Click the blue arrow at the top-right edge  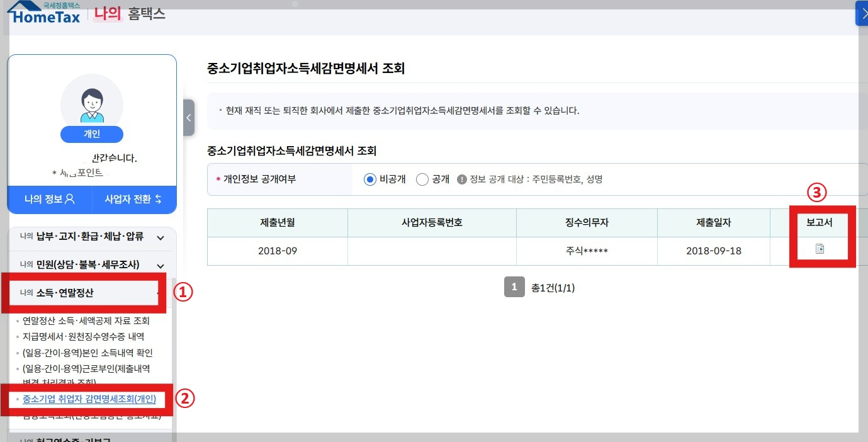pyautogui.click(x=863, y=13)
